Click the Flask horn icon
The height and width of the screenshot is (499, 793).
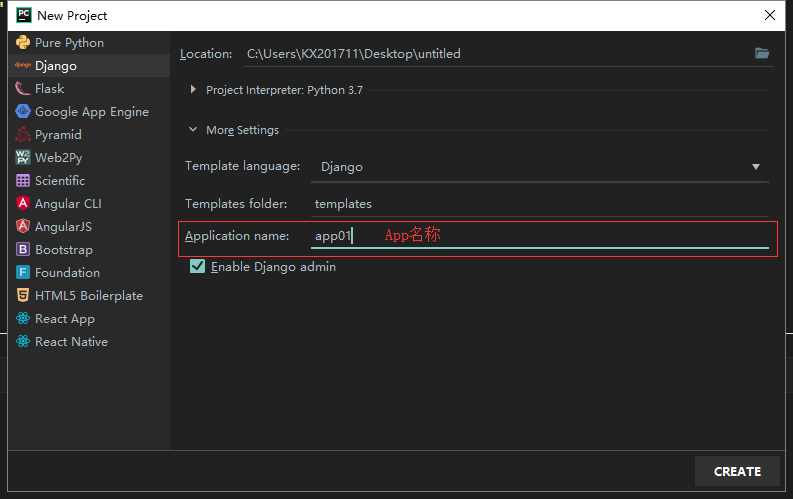coord(23,88)
